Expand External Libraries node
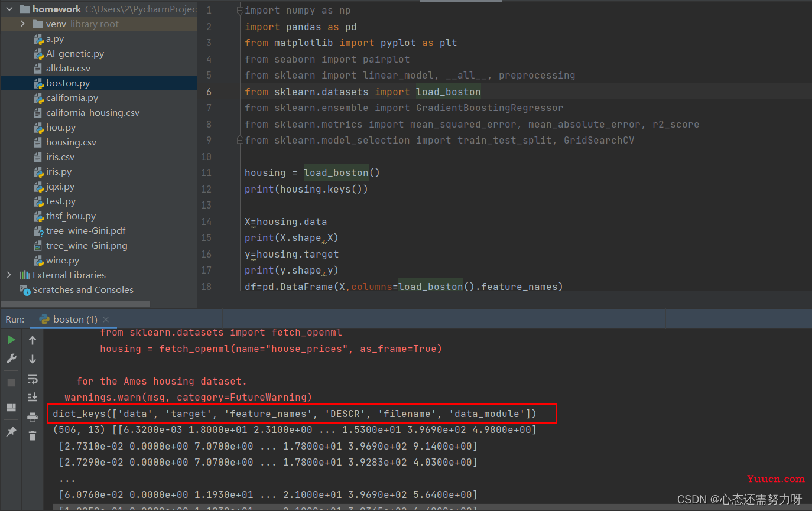Viewport: 812px width, 511px height. 8,275
